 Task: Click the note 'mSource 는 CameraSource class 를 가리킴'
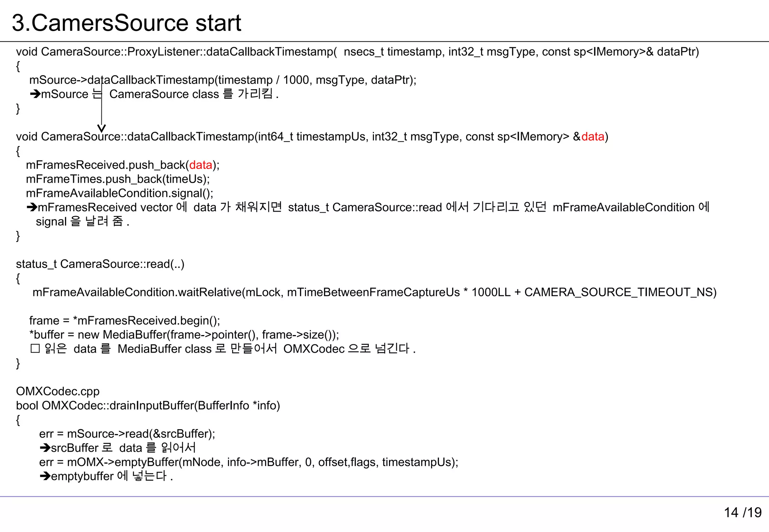pos(154,94)
